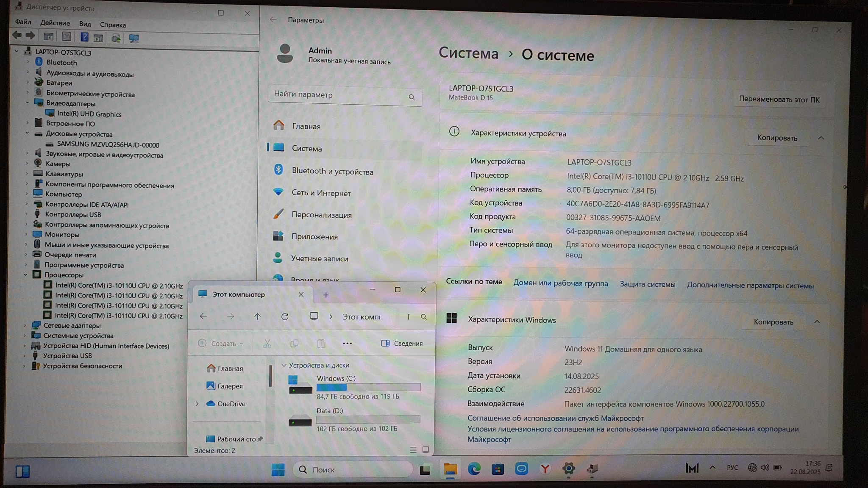Open the Вид menu in Device Manager
This screenshot has width=868, height=488.
tap(85, 24)
